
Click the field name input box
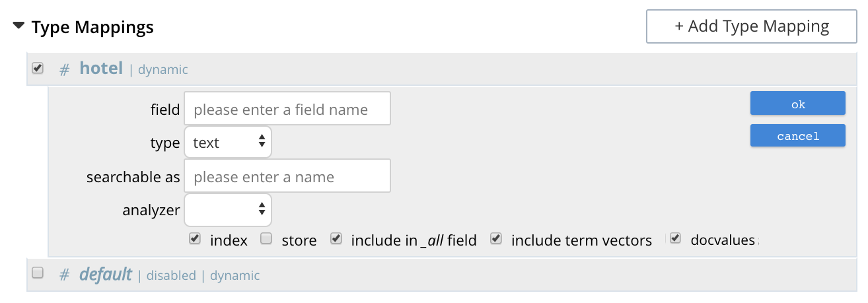click(x=287, y=109)
